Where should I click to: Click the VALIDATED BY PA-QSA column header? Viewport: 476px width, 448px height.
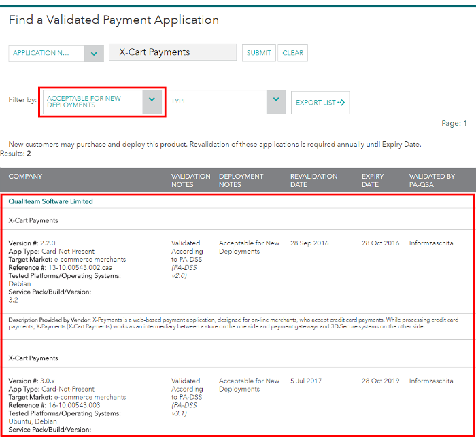(x=432, y=180)
